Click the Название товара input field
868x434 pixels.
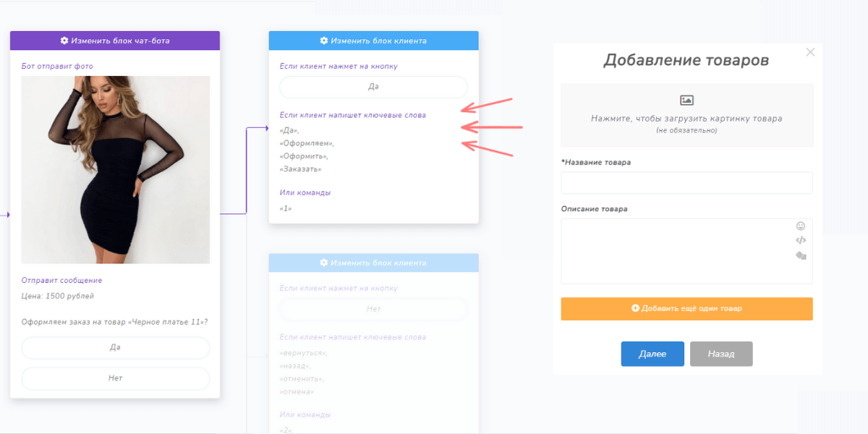point(686,182)
